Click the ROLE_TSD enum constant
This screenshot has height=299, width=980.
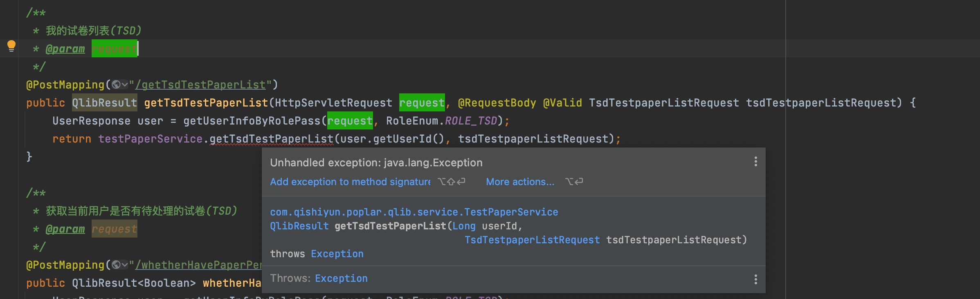point(470,121)
